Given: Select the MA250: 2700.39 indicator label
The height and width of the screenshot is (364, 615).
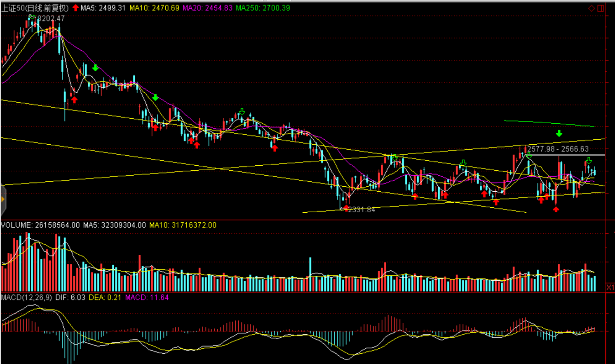Looking at the screenshot, I should pos(263,8).
